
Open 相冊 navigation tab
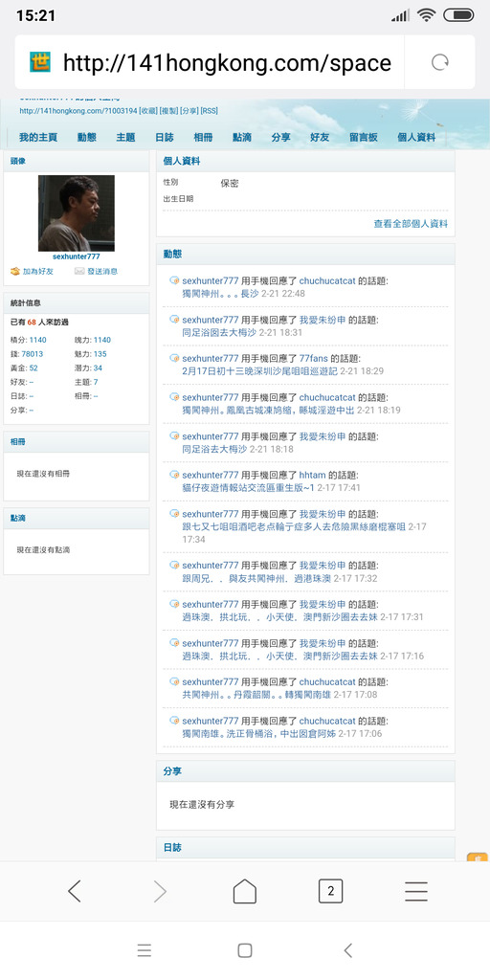[x=203, y=138]
